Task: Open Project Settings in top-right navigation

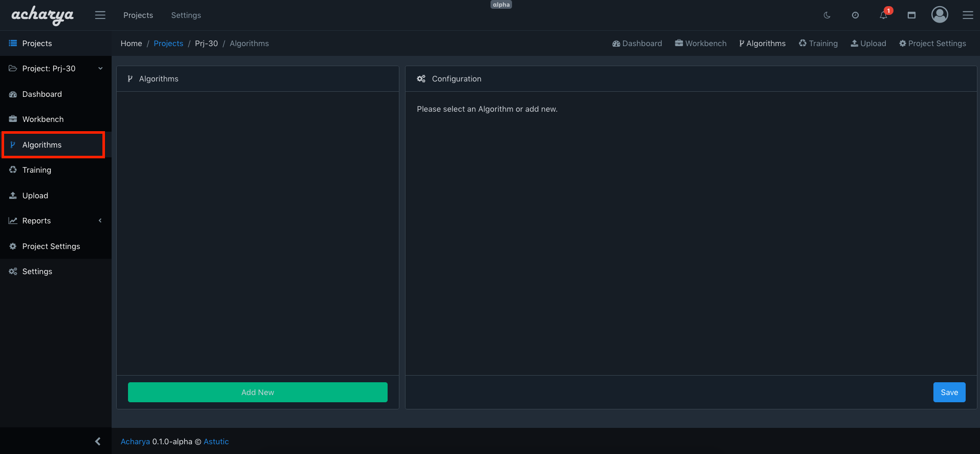Action: click(x=932, y=44)
